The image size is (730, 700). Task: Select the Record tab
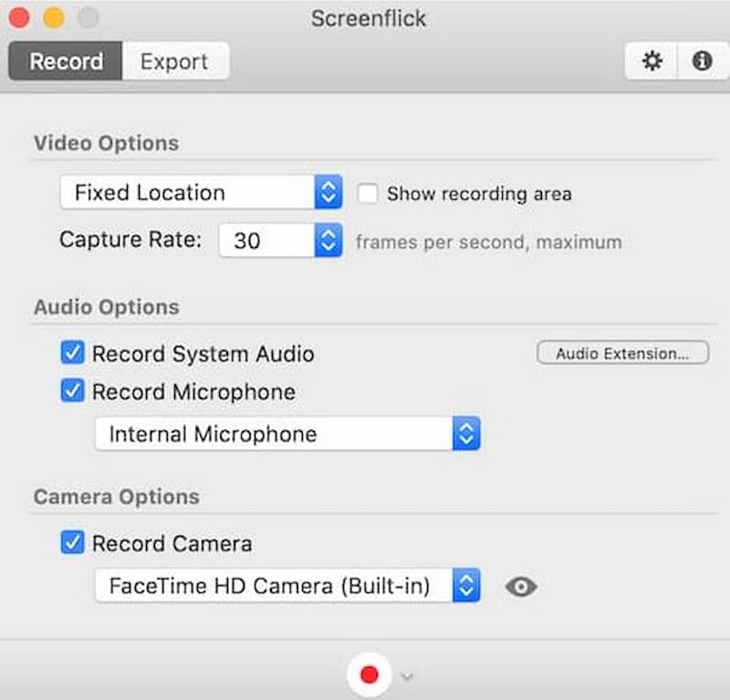[x=66, y=62]
